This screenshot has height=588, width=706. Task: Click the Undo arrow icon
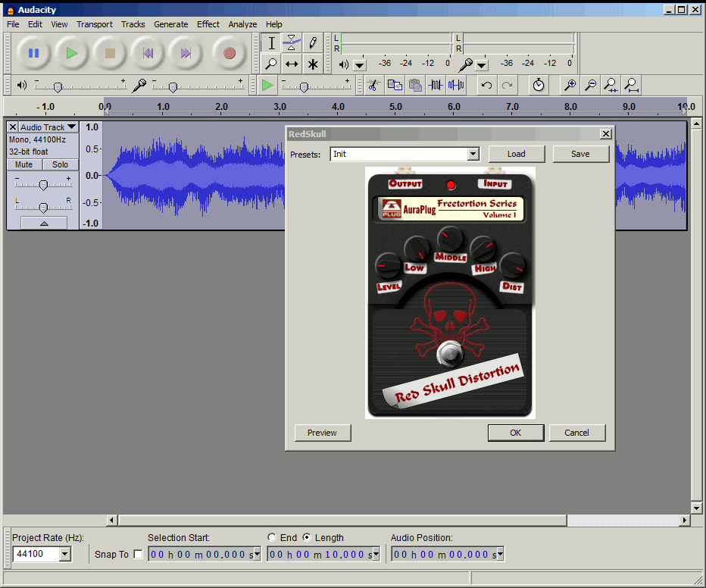(487, 85)
